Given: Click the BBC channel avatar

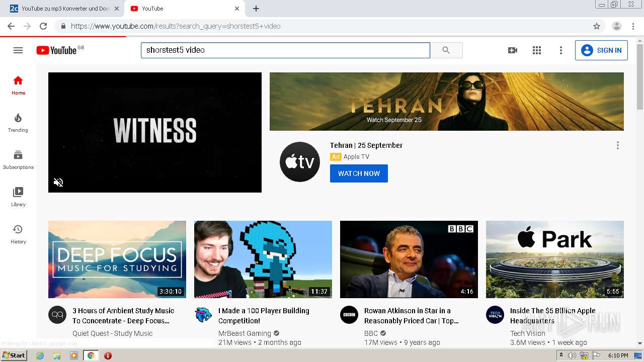Looking at the screenshot, I should tap(349, 315).
